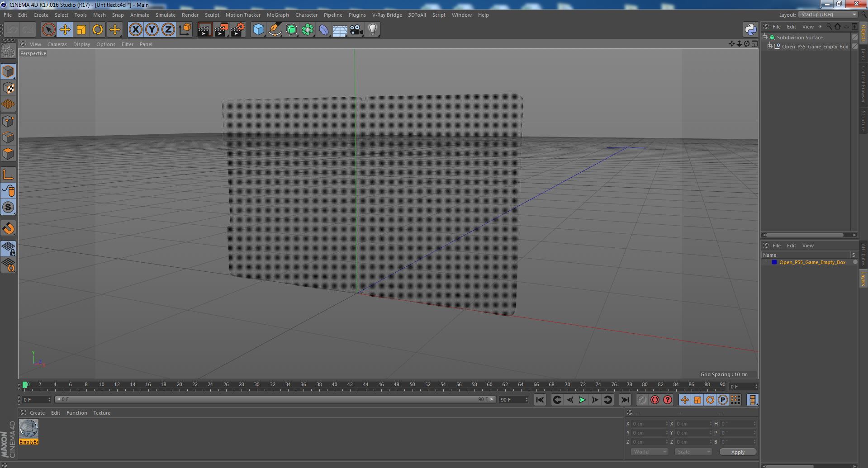Add a light object
Image resolution: width=868 pixels, height=468 pixels.
(373, 30)
